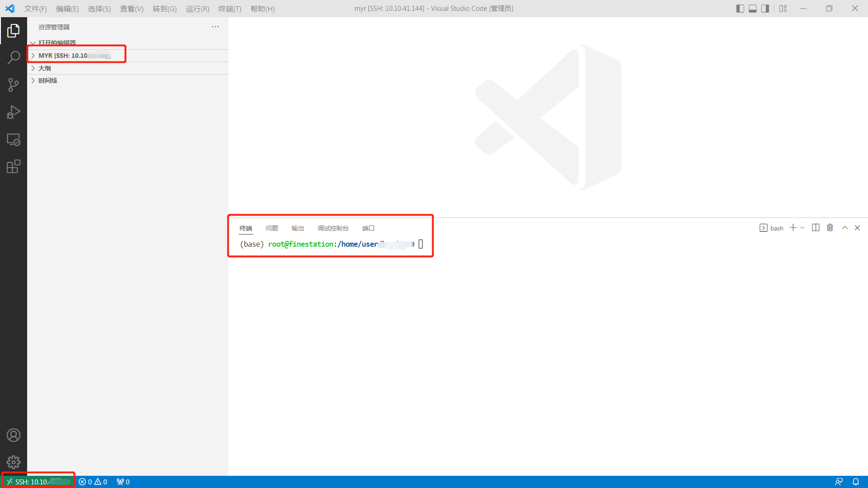Open the 运行(R) menu
The height and width of the screenshot is (488, 868).
click(x=198, y=9)
